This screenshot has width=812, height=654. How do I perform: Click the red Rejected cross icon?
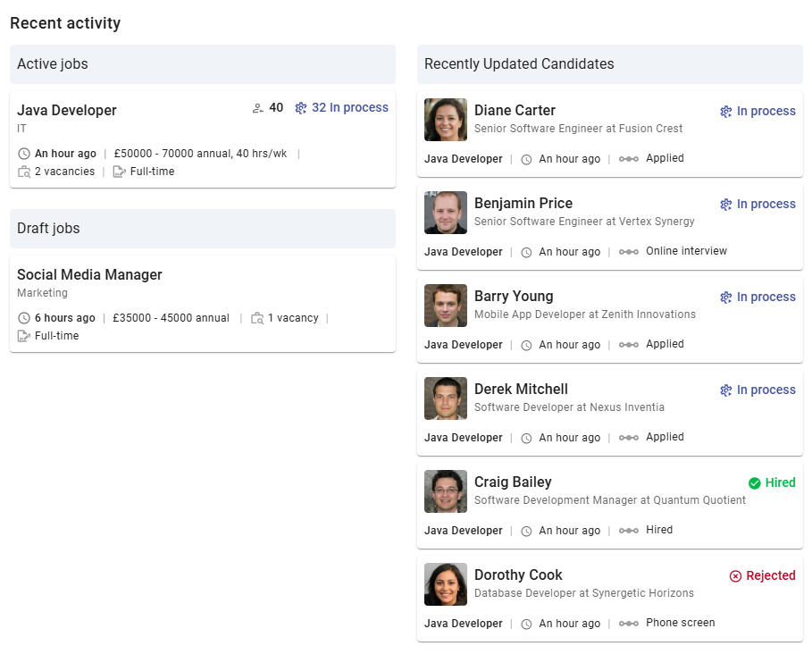click(736, 576)
